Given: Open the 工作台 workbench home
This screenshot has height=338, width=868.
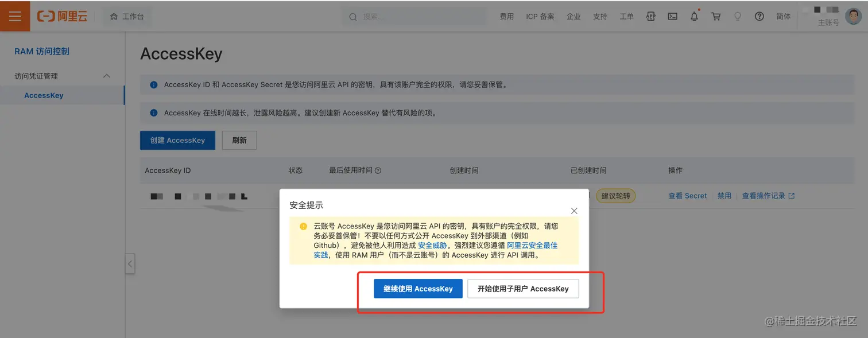Looking at the screenshot, I should click(x=127, y=16).
